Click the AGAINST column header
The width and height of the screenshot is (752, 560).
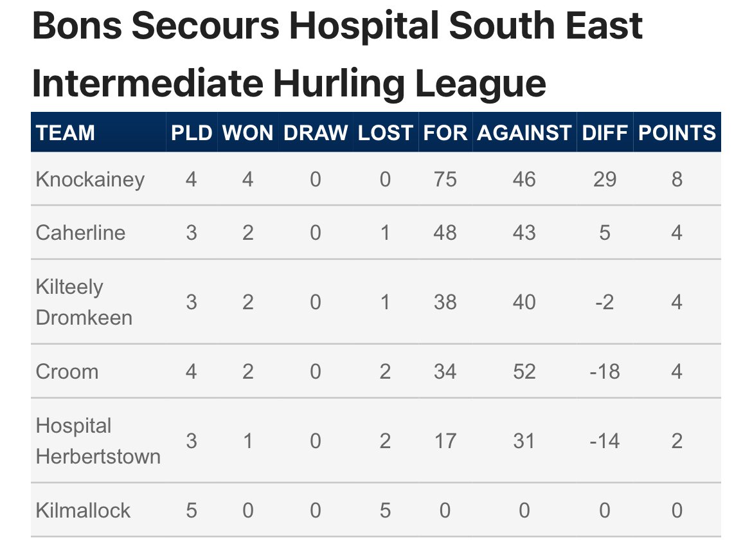(524, 132)
